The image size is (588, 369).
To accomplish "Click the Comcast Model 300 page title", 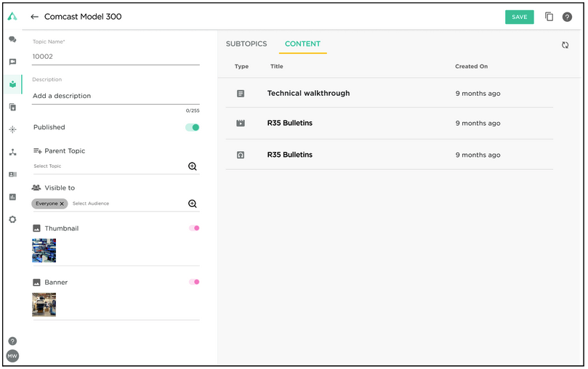I will (x=83, y=17).
